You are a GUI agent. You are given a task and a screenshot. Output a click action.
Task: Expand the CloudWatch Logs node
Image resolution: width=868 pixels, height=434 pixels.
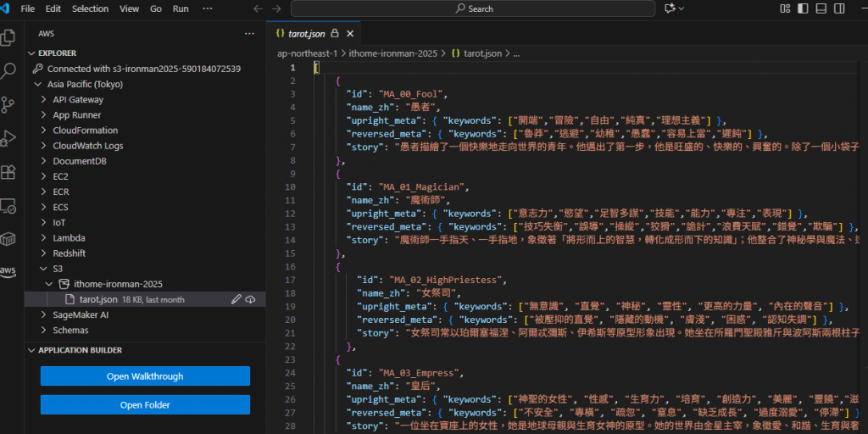tap(43, 146)
